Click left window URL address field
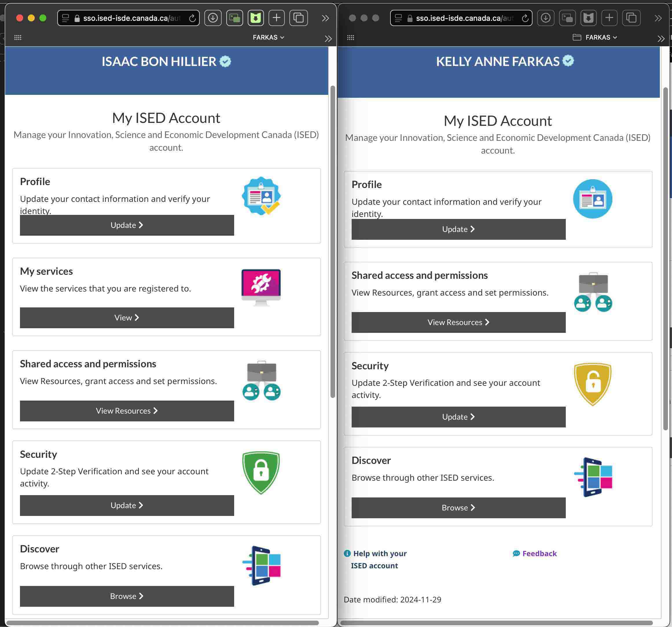Image resolution: width=672 pixels, height=627 pixels. pyautogui.click(x=128, y=18)
